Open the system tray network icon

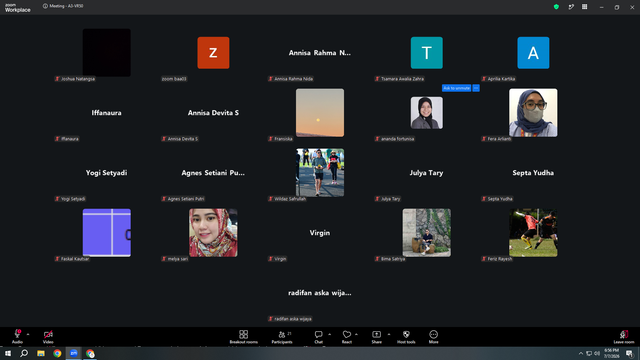(589, 353)
